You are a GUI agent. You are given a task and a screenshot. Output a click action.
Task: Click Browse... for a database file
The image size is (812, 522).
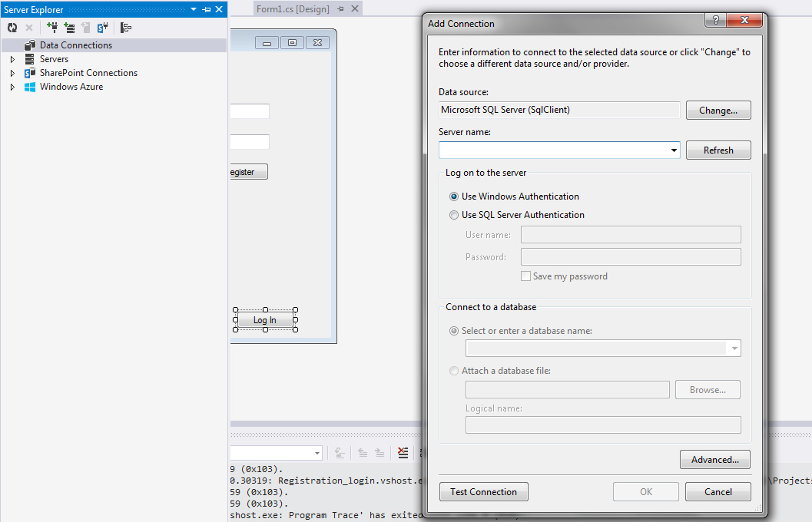708,389
